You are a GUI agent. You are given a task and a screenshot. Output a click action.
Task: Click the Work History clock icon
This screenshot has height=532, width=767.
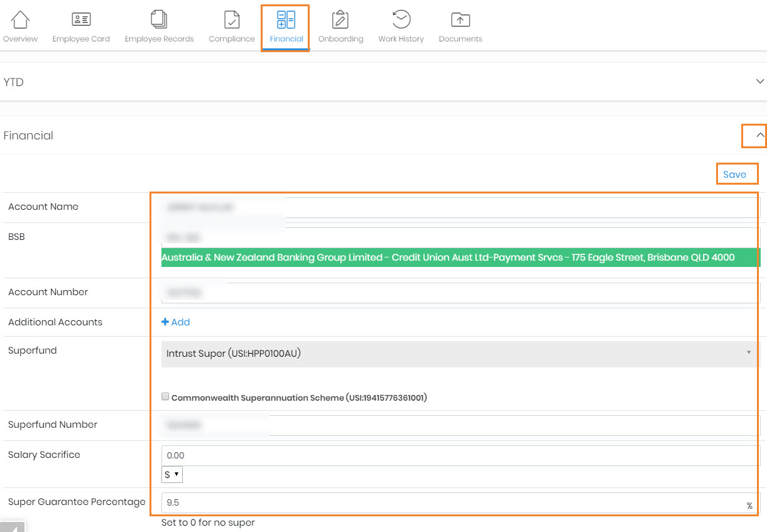point(401,19)
